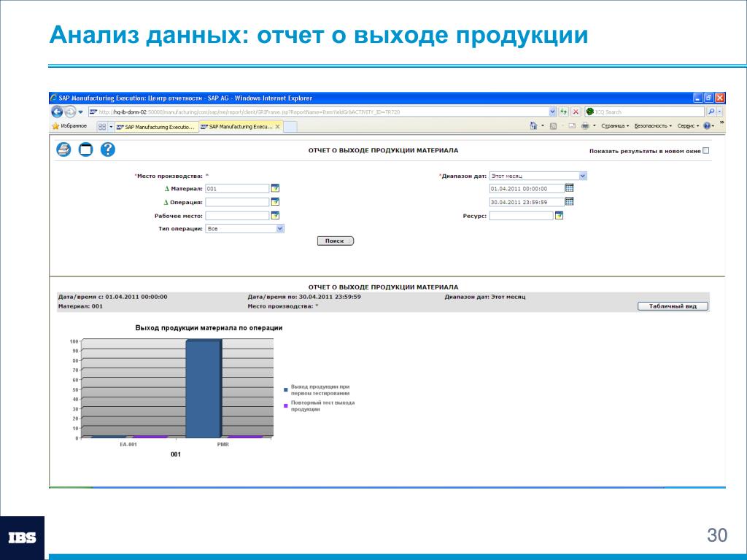The height and width of the screenshot is (560, 747).
Task: Stop loading with the red X icon
Action: pyautogui.click(x=576, y=112)
